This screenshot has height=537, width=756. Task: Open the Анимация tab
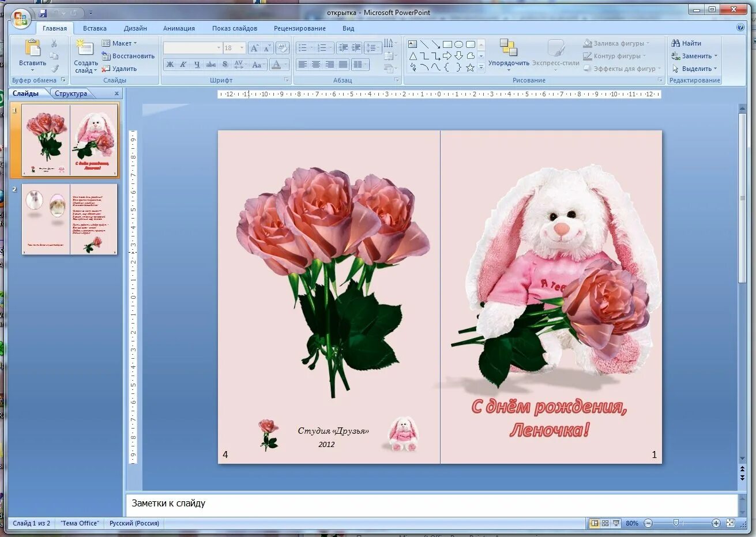[179, 28]
